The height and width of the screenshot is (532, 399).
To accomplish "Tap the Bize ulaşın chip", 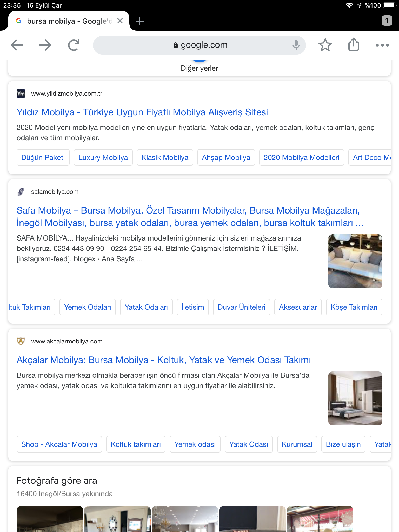I will point(343,444).
